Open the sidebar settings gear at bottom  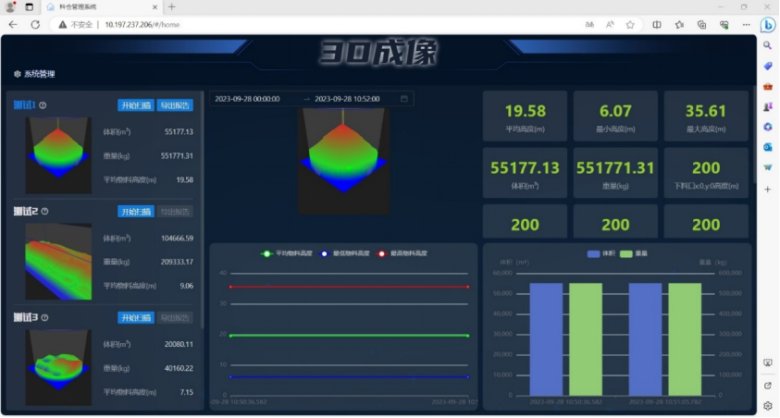(x=767, y=405)
